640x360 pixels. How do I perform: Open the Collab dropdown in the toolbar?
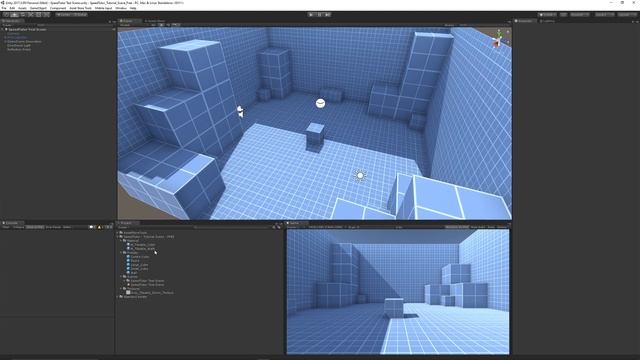pyautogui.click(x=547, y=15)
